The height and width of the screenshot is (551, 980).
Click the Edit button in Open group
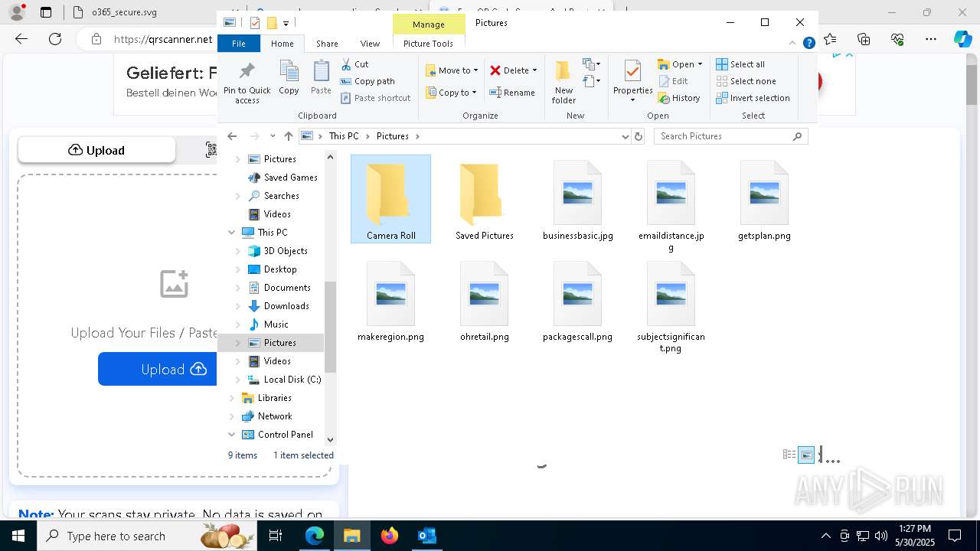click(673, 81)
